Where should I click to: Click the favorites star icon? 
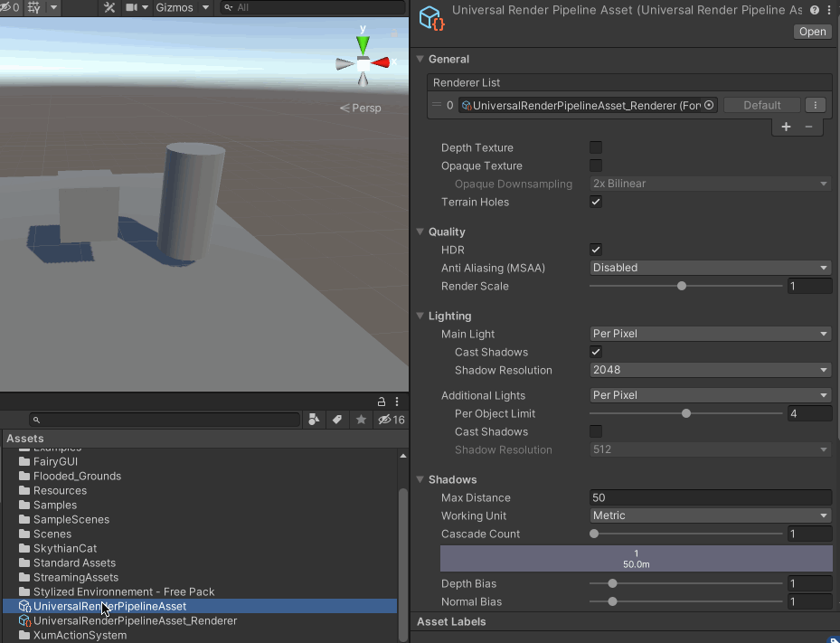pyautogui.click(x=361, y=420)
